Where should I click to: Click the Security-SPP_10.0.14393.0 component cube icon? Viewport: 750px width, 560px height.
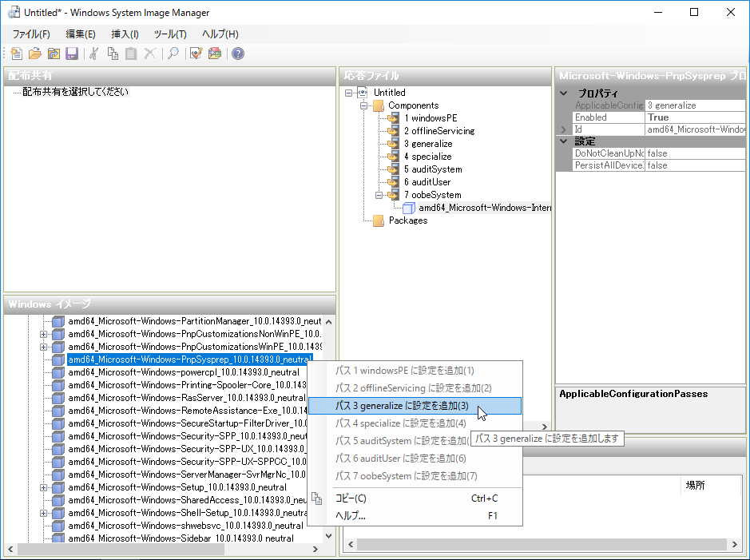pos(58,436)
